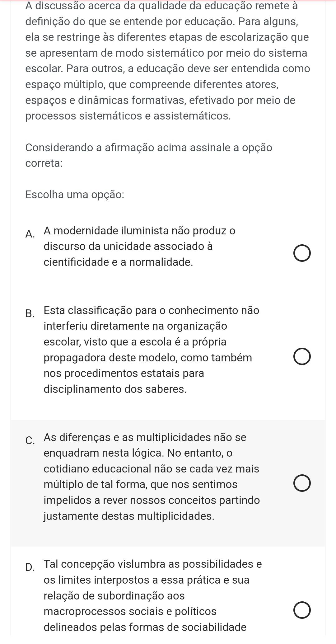Click the line "macroprocessos sociais e políticos"

pyautogui.click(x=130, y=611)
